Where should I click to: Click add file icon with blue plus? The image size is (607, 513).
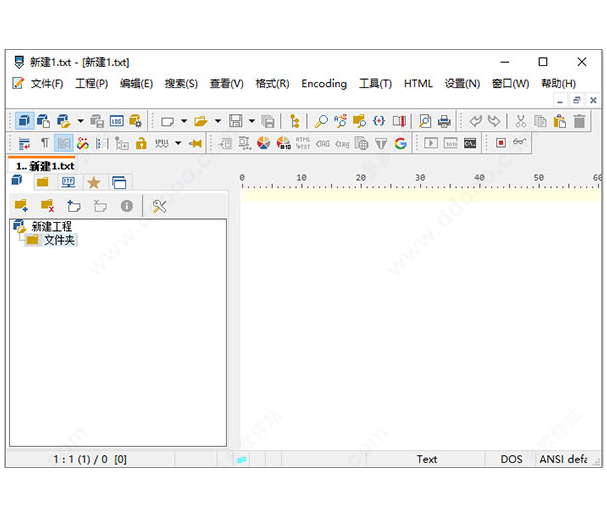(74, 206)
